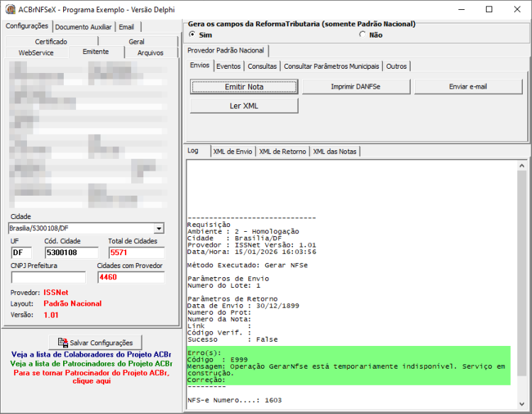Screen dimensions: 532x414
Task: Click the log scrollbar down arrow
Action: [x=522, y=403]
